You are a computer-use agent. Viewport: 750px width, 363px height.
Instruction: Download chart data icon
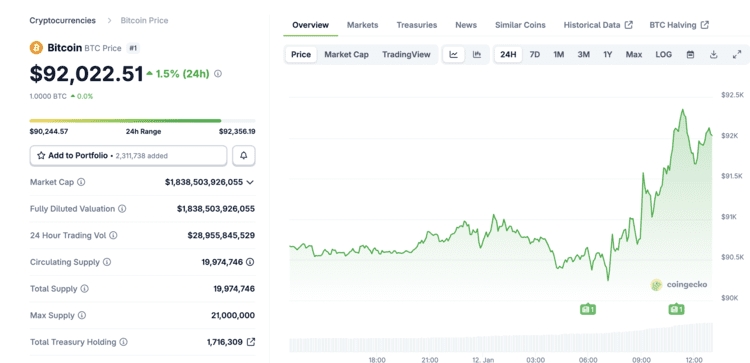[x=714, y=55]
